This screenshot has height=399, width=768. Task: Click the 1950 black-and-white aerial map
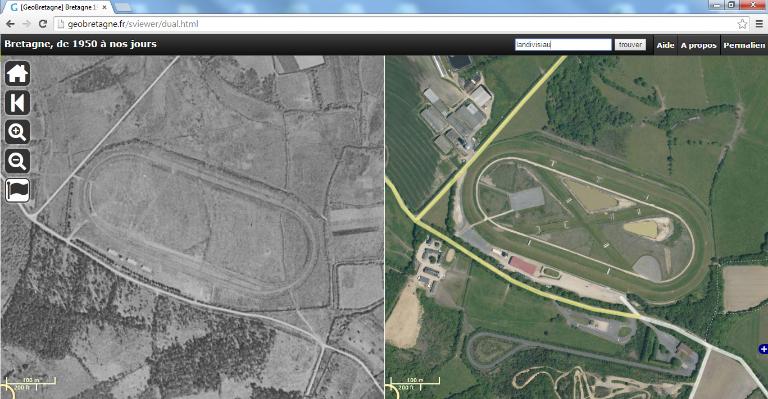(x=192, y=227)
